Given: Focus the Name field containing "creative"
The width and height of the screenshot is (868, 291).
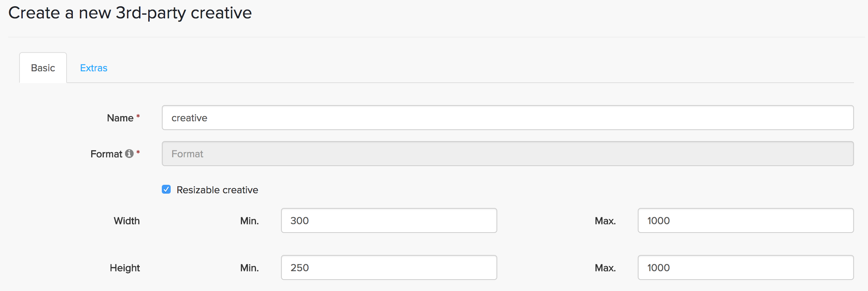Looking at the screenshot, I should [x=508, y=118].
